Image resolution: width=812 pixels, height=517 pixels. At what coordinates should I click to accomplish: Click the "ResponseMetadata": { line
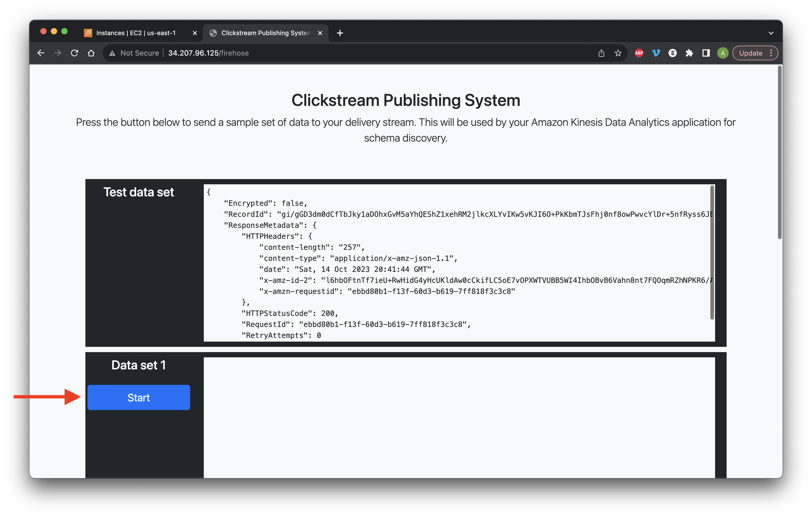pyautogui.click(x=270, y=225)
